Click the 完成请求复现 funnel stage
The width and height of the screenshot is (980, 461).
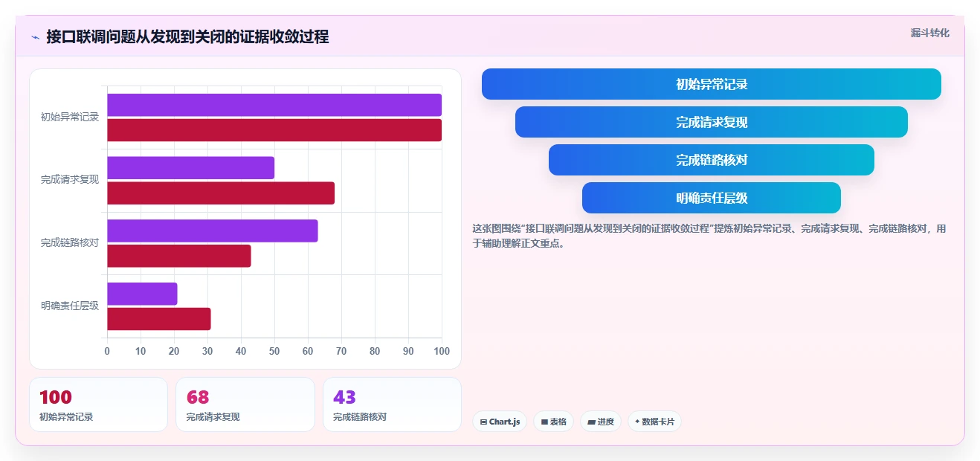[x=712, y=122]
